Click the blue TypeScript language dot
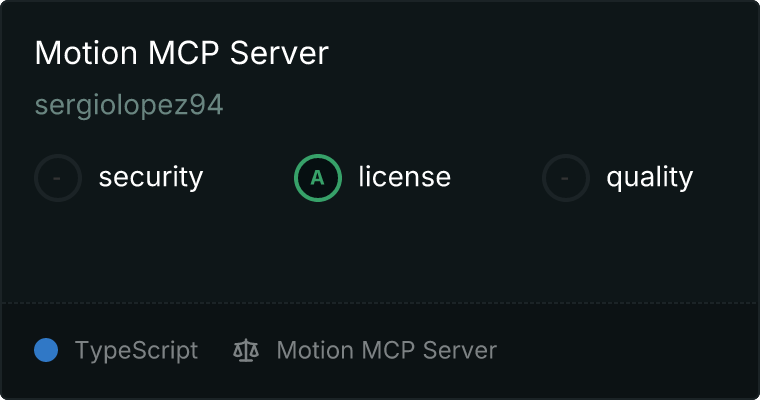Viewport: 760px width, 400px height. click(46, 350)
